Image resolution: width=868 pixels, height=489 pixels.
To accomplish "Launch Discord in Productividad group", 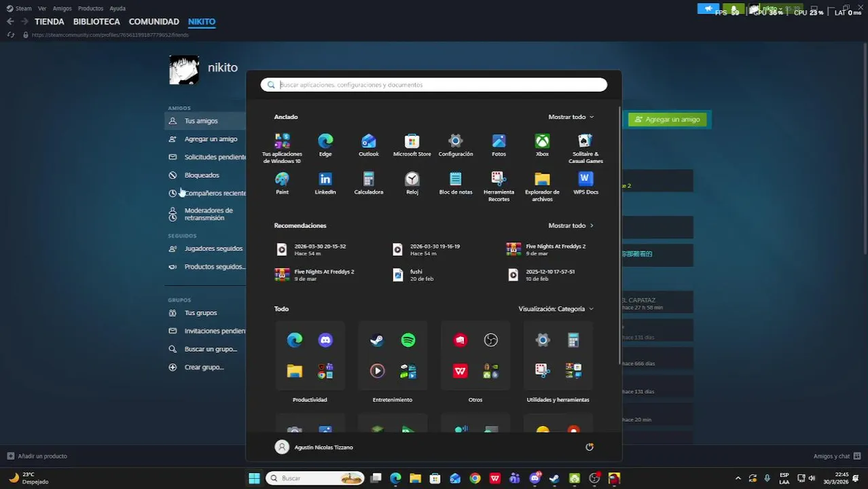I will [325, 340].
